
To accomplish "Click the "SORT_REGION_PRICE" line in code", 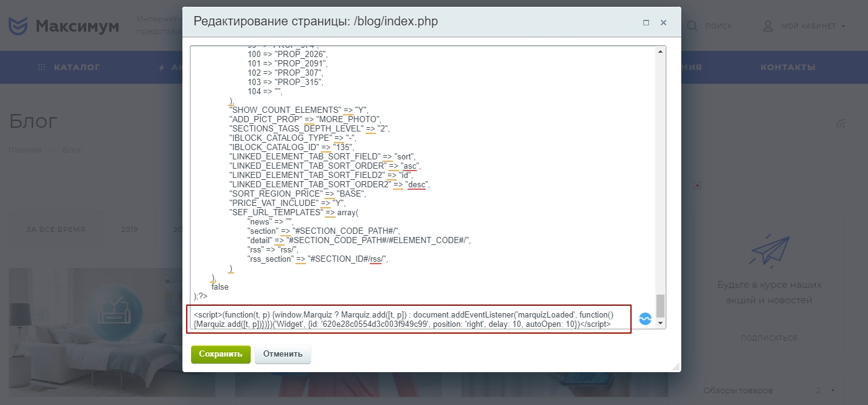I will point(298,194).
